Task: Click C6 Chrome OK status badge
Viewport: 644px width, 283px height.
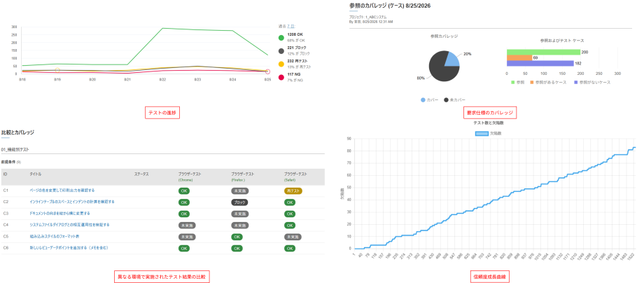Action: pyautogui.click(x=184, y=249)
